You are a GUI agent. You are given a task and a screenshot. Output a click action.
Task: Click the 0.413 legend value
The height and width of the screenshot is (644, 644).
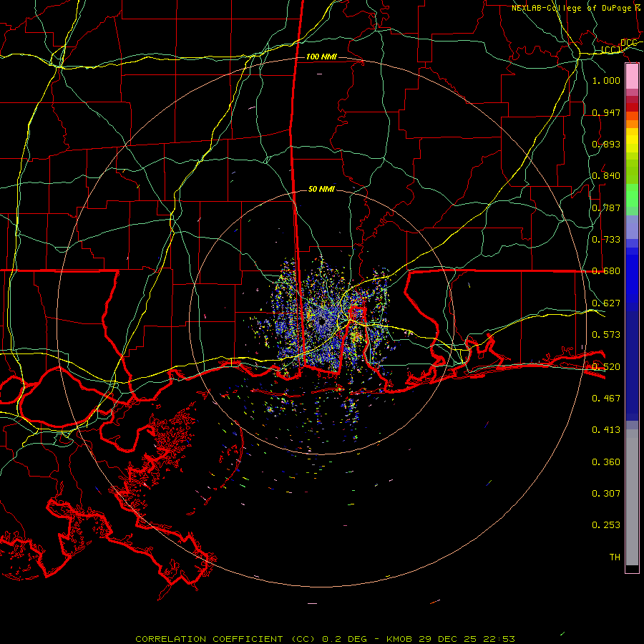click(606, 429)
